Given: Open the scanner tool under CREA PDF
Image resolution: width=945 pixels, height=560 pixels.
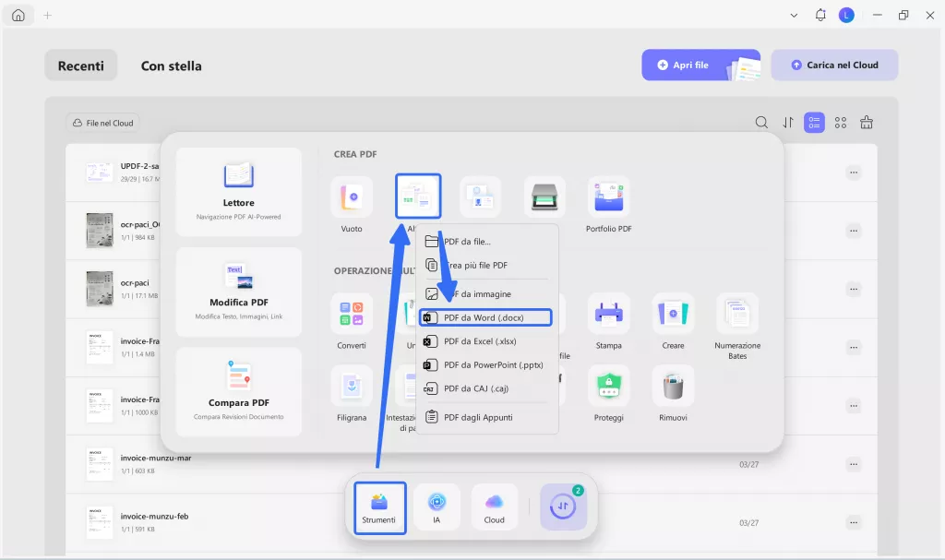Looking at the screenshot, I should 544,196.
